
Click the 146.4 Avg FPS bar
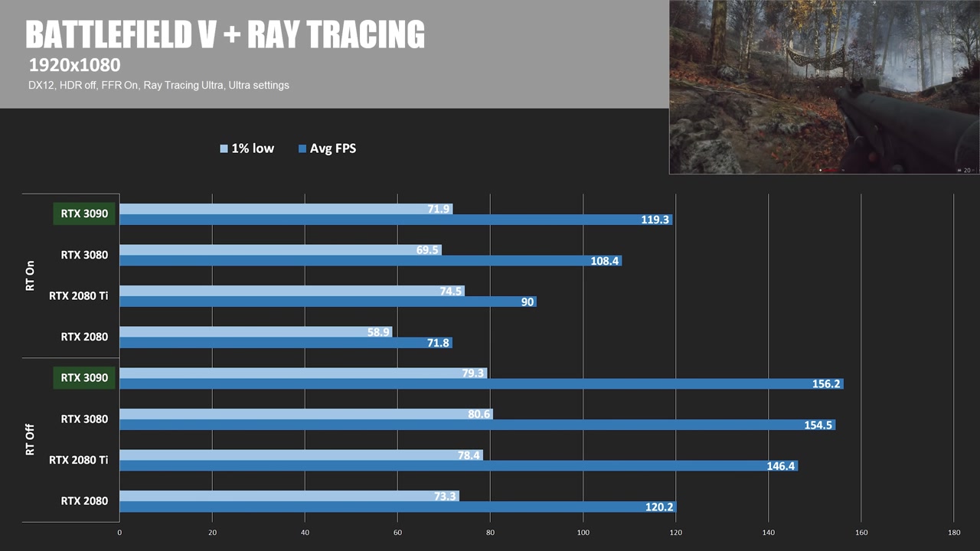click(x=459, y=466)
